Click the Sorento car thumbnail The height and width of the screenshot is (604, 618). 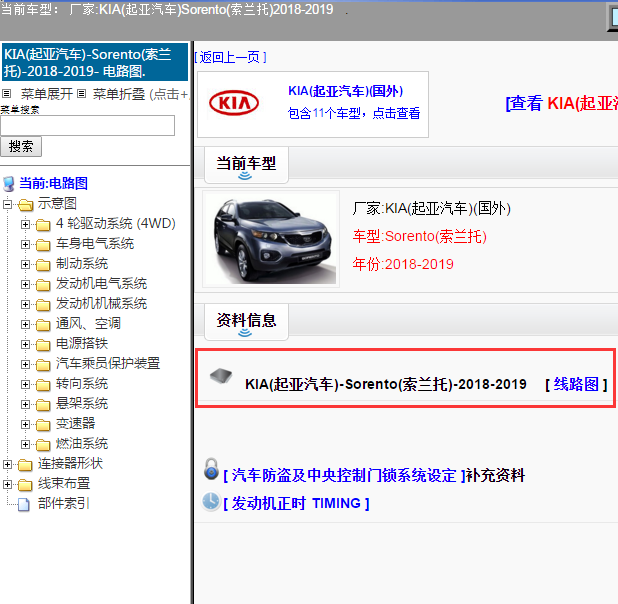271,239
